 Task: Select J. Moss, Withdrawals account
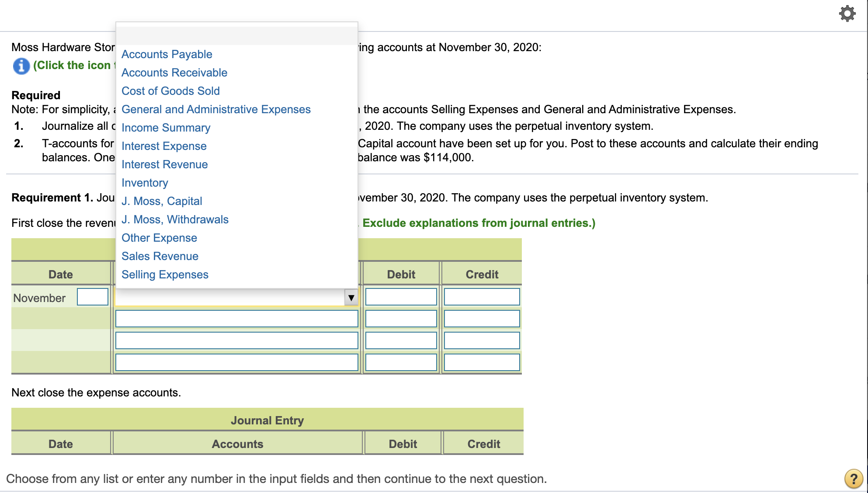point(175,219)
